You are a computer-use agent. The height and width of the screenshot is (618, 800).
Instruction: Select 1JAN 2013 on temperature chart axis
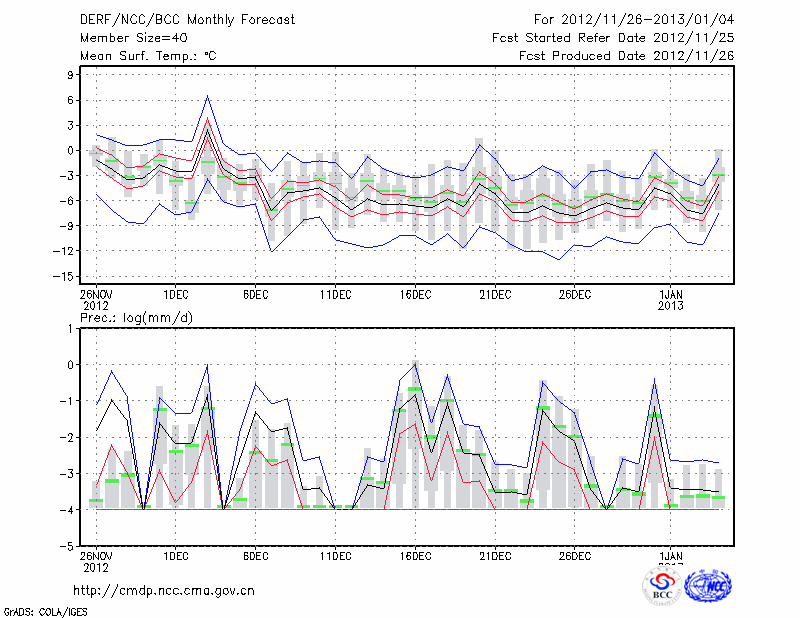pyautogui.click(x=671, y=299)
